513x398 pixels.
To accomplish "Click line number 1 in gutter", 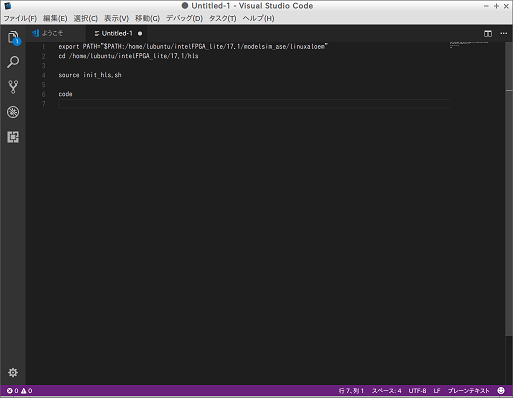I will [x=44, y=46].
